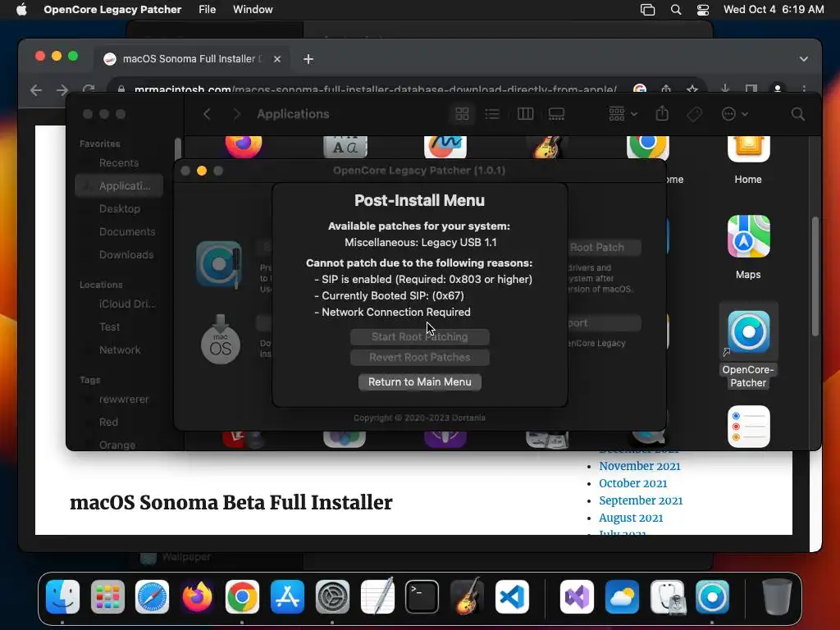Viewport: 840px width, 630px height.
Task: Open the purple Visual Studio Dock icon
Action: pos(577,597)
